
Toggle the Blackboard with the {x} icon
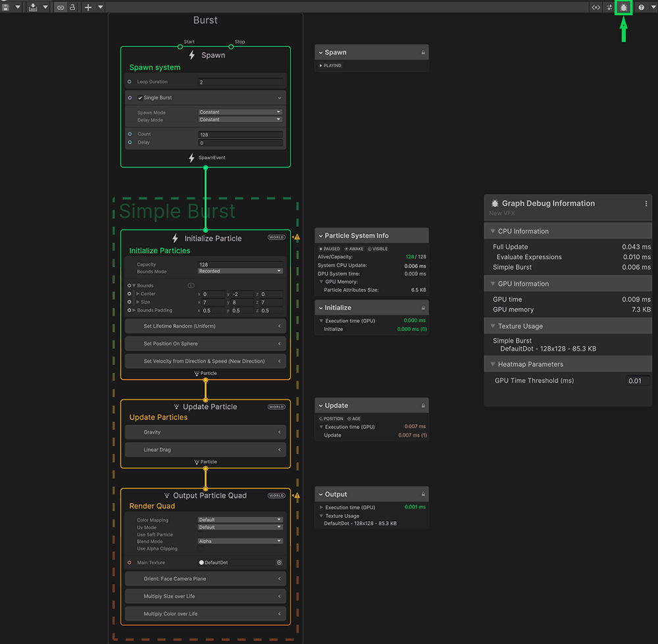[595, 7]
